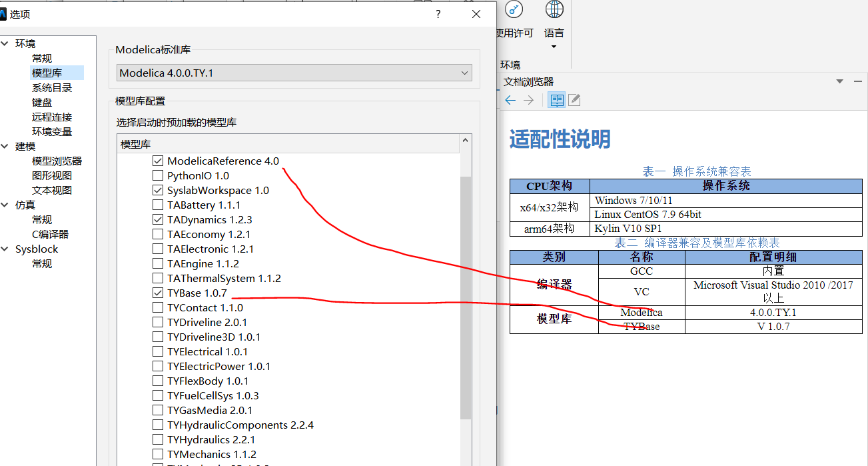Collapse the 建模 tree node
868x466 pixels.
click(x=5, y=146)
